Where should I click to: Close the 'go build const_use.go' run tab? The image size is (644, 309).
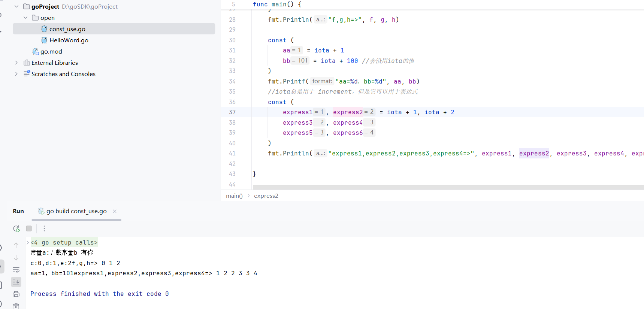click(115, 211)
